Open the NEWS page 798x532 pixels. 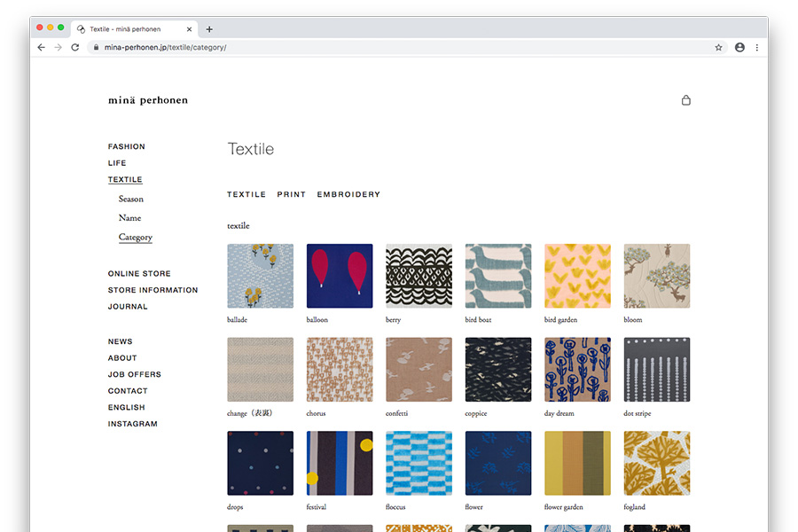tap(120, 341)
